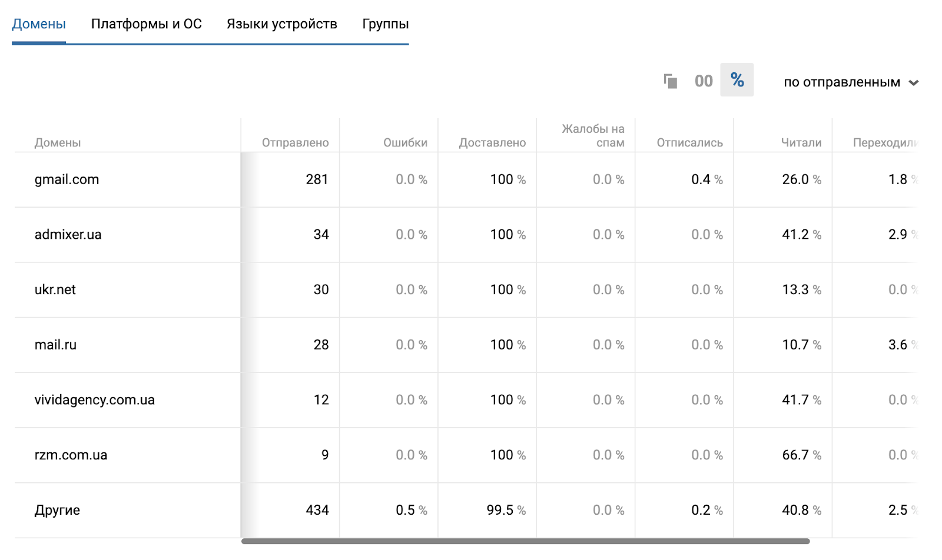The image size is (942, 560).
Task: Sort by Отправлено column header
Action: (x=295, y=143)
